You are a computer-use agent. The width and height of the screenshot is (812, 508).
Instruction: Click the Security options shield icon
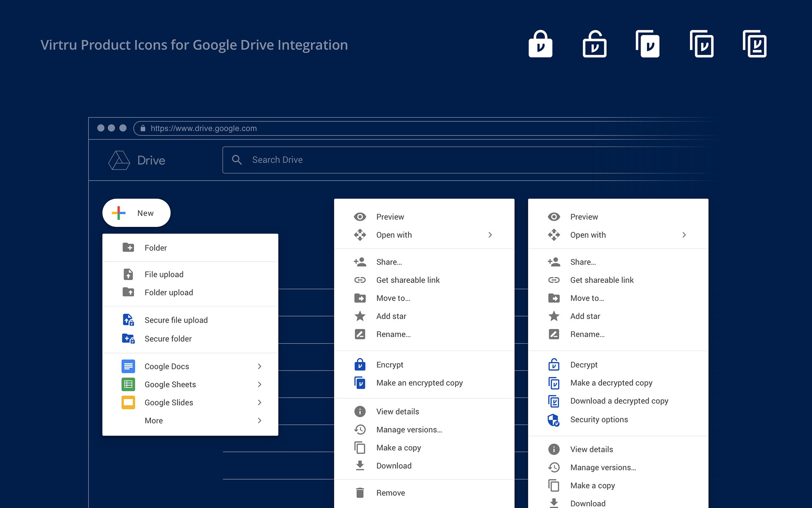tap(554, 420)
